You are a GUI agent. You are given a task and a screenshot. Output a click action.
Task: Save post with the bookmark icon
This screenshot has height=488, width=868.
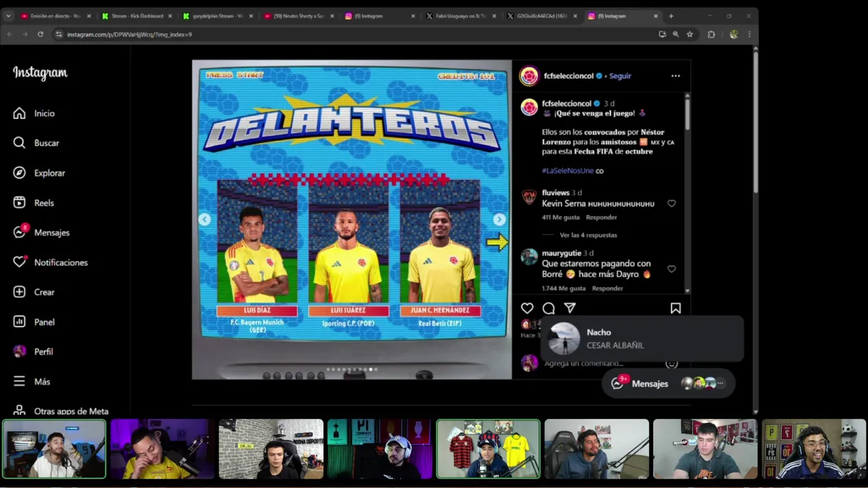(x=675, y=308)
